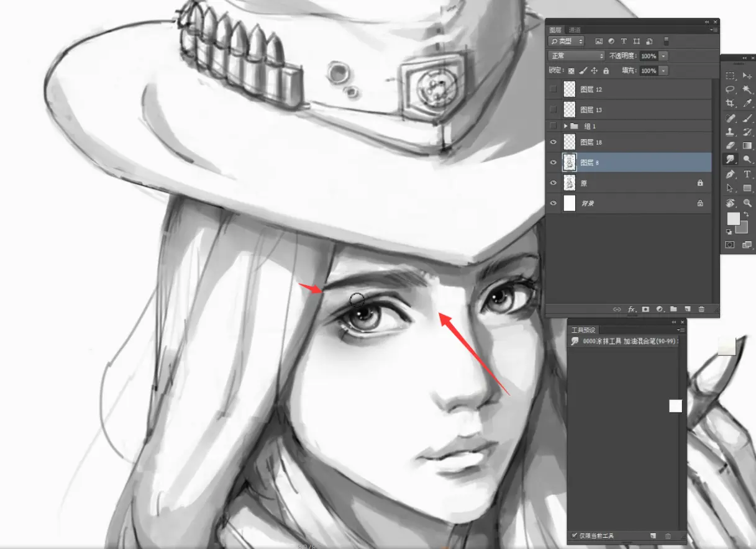Filter layers by pixel layers

pos(599,41)
